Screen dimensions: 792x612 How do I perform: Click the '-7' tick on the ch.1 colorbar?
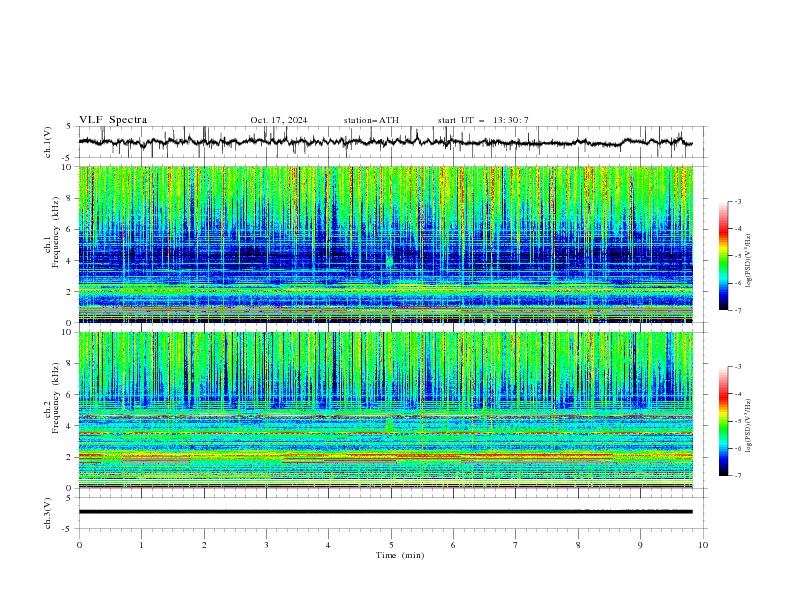click(738, 310)
